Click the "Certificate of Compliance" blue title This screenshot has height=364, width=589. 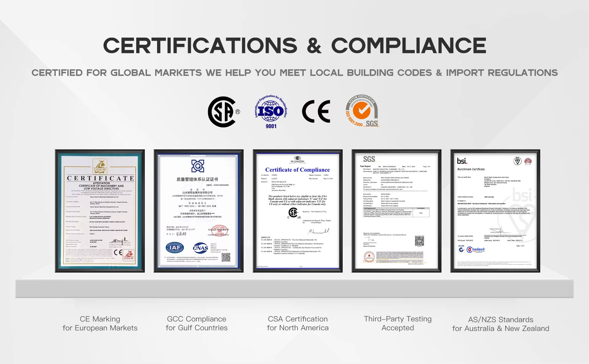(298, 170)
